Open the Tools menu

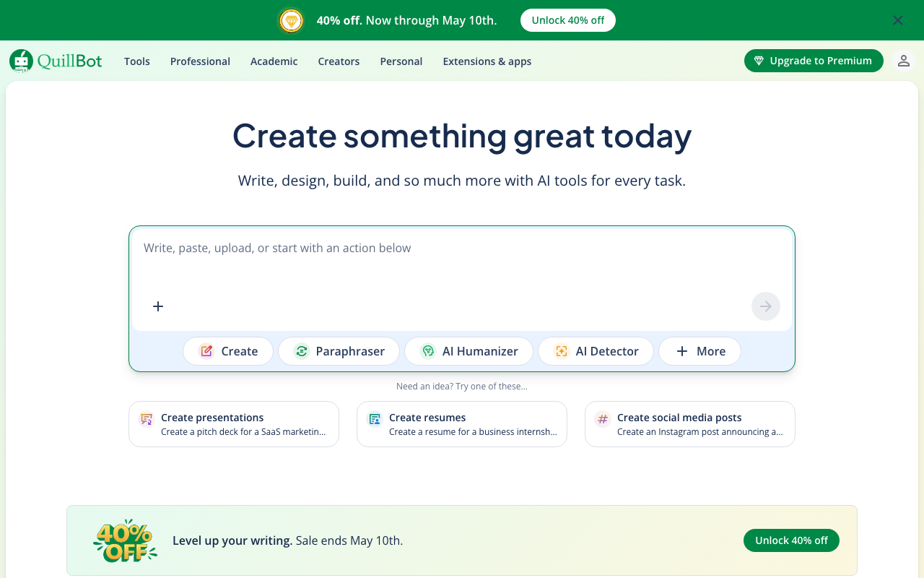(137, 61)
